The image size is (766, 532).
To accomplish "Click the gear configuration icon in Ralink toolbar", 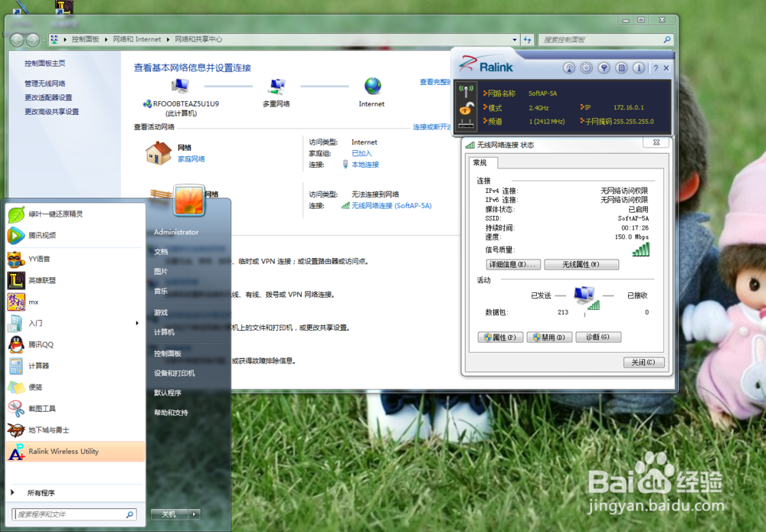I will pyautogui.click(x=585, y=68).
